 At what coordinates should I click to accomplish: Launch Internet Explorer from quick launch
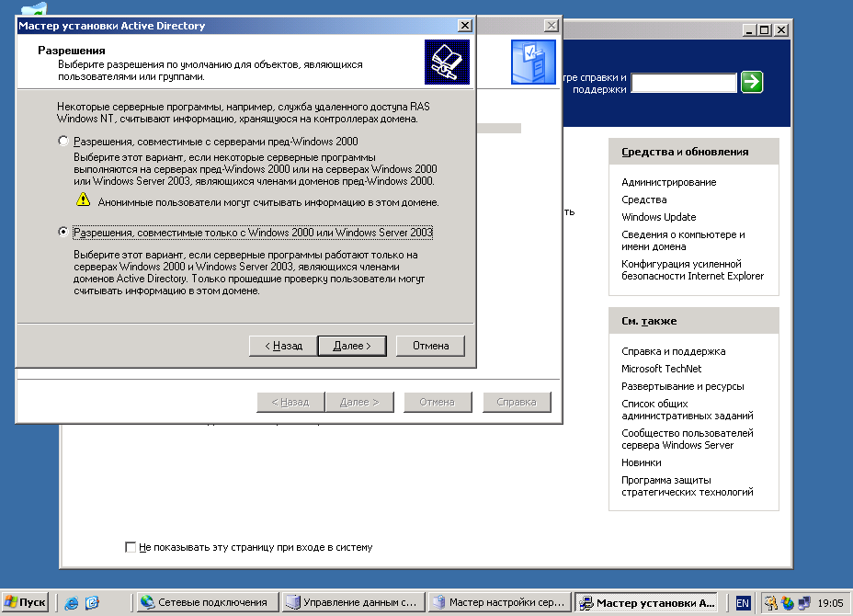[x=72, y=602]
